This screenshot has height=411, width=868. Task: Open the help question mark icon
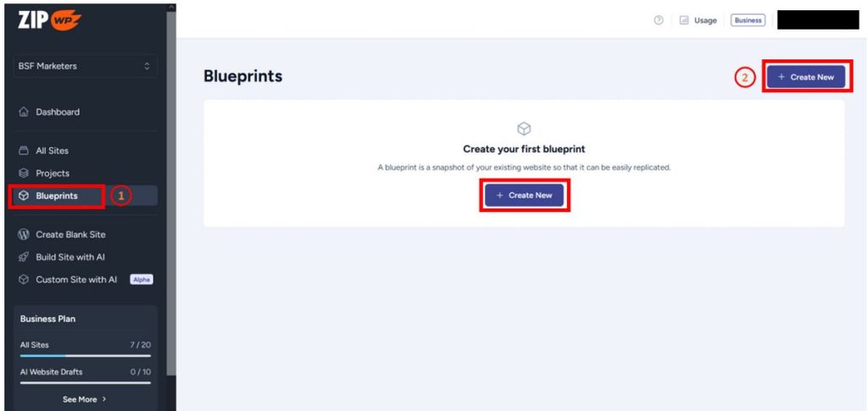(658, 19)
